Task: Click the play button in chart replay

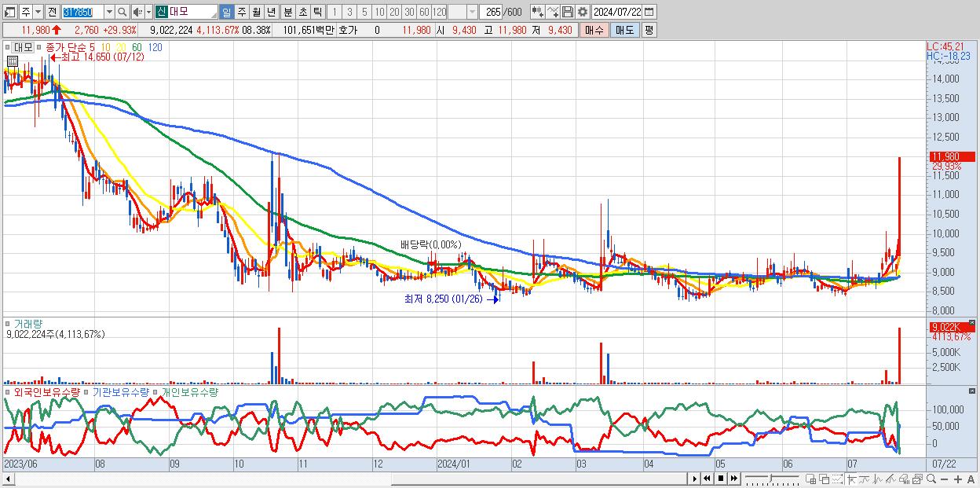Action: [x=695, y=479]
